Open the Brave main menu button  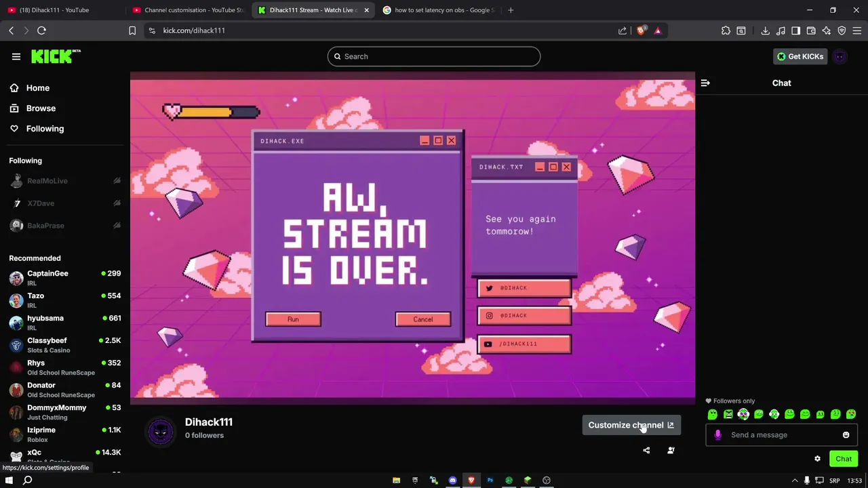click(857, 30)
